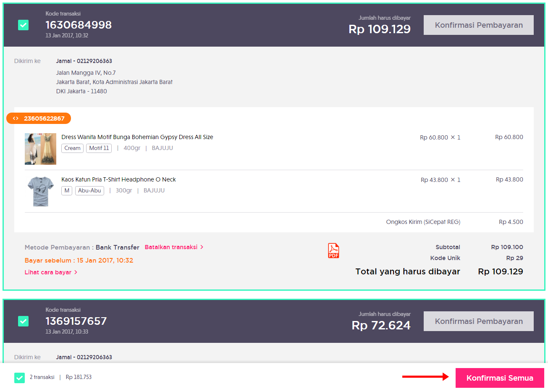Click chevron next to Lihat cara bayar
Viewport: 548px width, 392px height.
click(x=76, y=272)
